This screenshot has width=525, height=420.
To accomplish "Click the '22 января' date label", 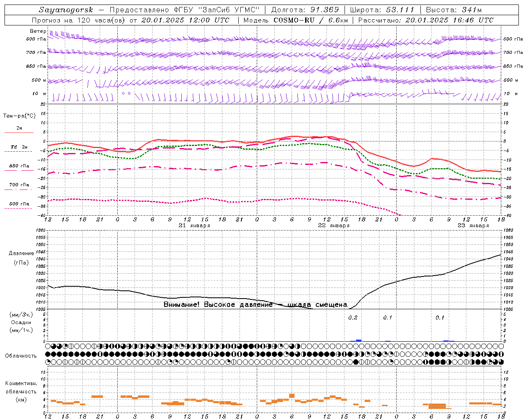I will (334, 226).
